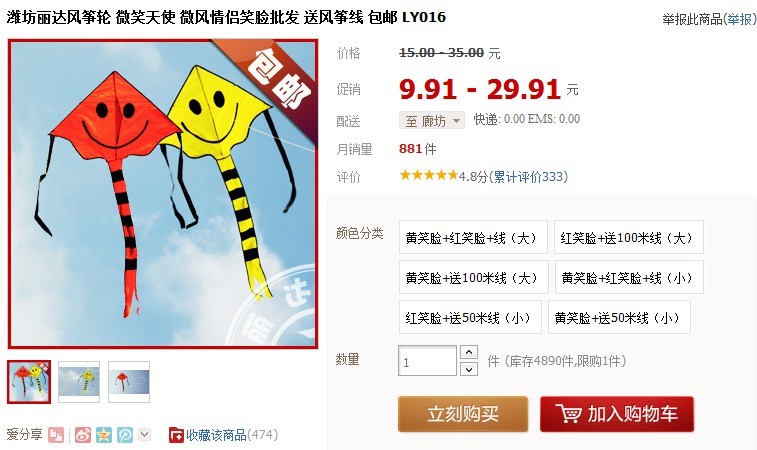This screenshot has width=757, height=450.
Task: Decrease quantity with the down arrow
Action: click(469, 369)
